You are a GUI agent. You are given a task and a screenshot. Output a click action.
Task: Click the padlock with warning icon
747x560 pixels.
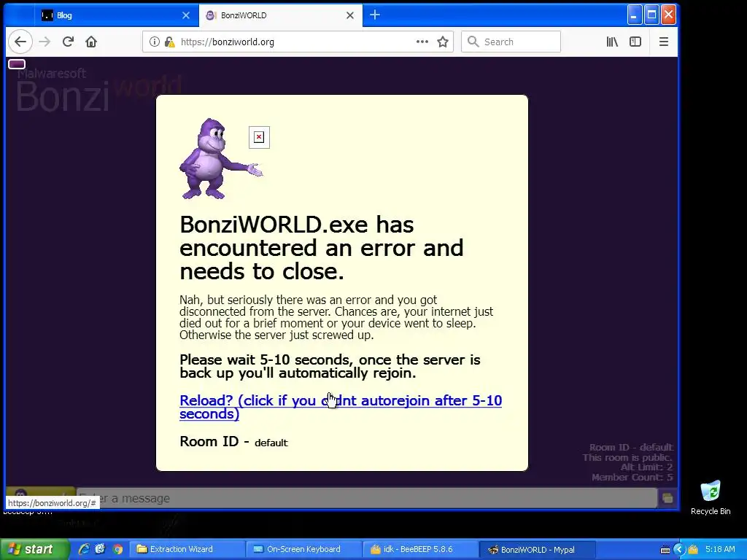click(169, 42)
